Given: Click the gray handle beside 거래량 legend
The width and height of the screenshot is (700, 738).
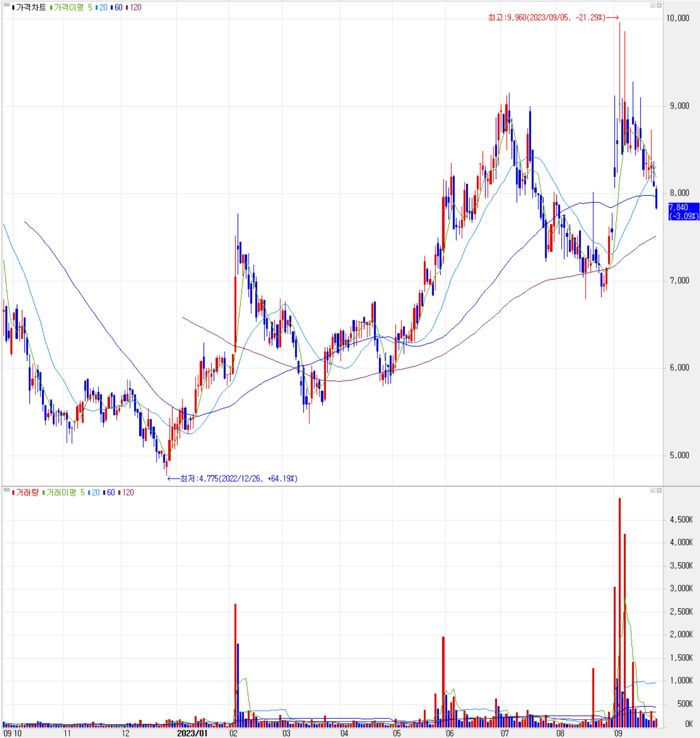Looking at the screenshot, I should (6, 490).
